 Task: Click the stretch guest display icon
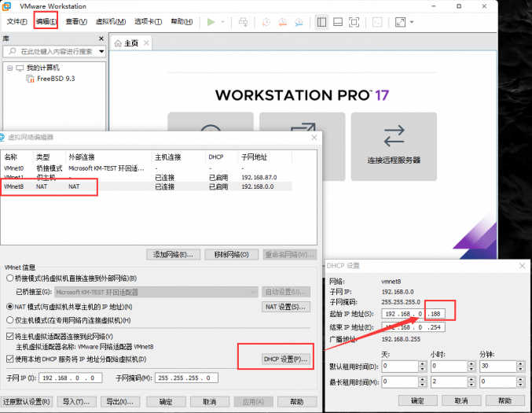pyautogui.click(x=400, y=22)
